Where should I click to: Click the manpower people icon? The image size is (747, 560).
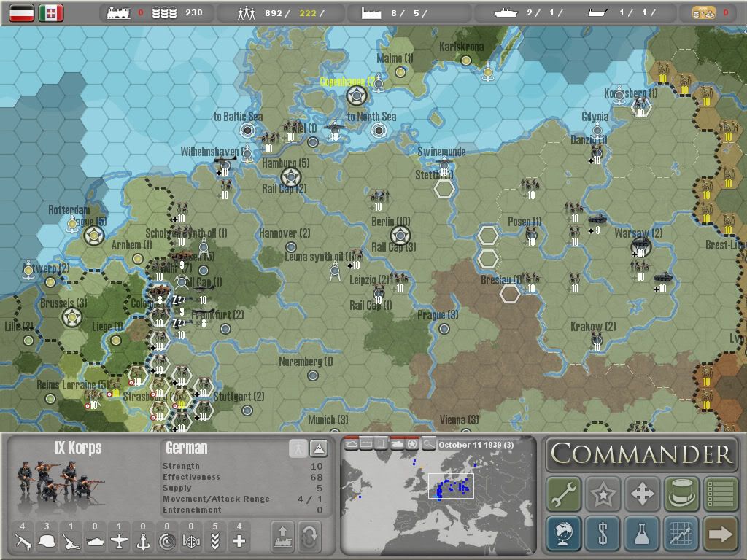(247, 13)
